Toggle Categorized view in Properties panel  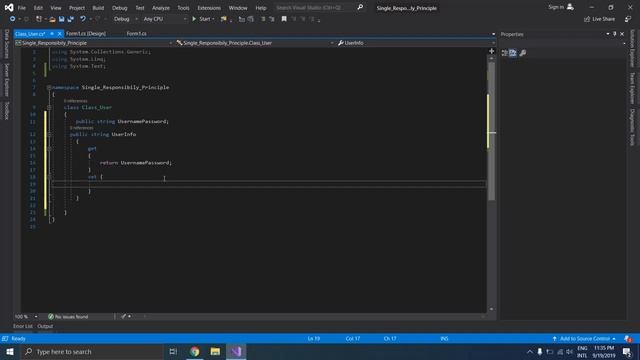(504, 53)
